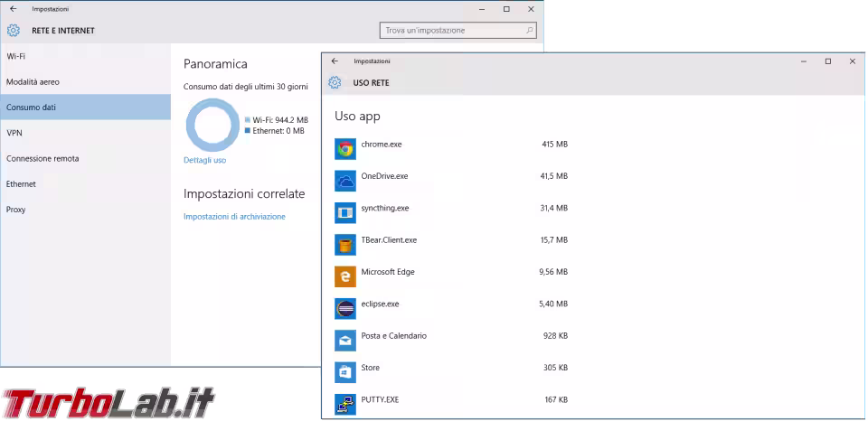This screenshot has width=868, height=421.
Task: Click the syncthing.exe app name
Action: tap(385, 208)
